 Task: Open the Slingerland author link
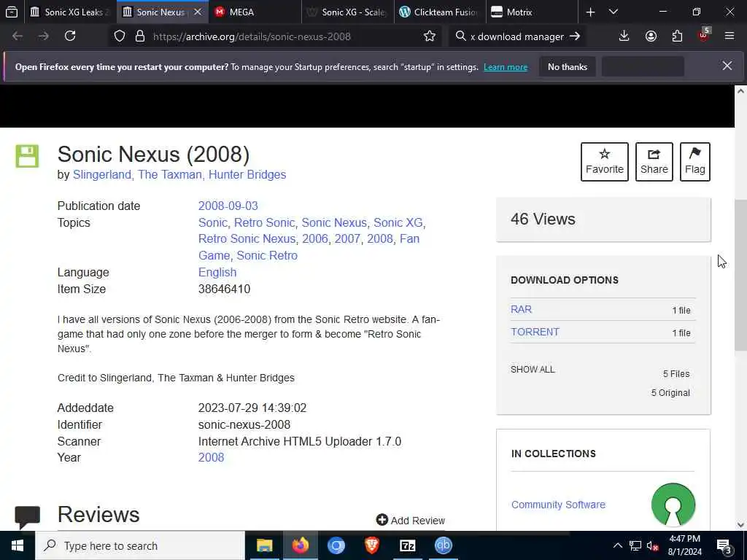pos(102,175)
